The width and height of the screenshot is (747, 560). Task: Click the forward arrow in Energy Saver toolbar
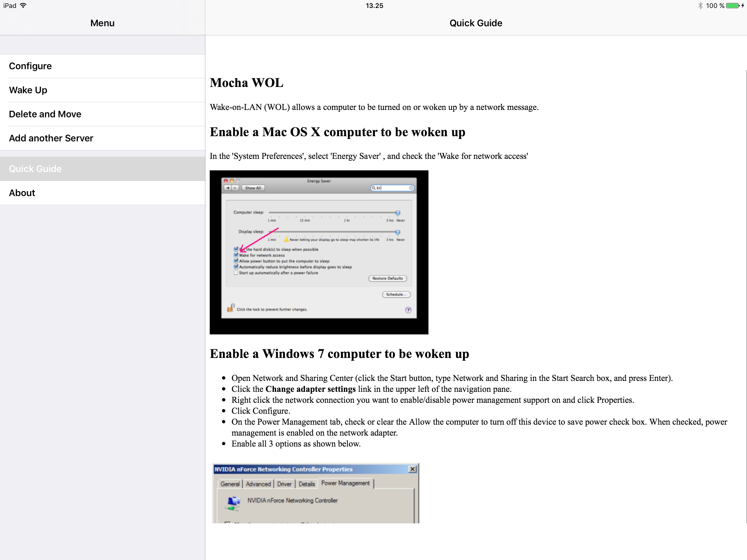pos(235,188)
